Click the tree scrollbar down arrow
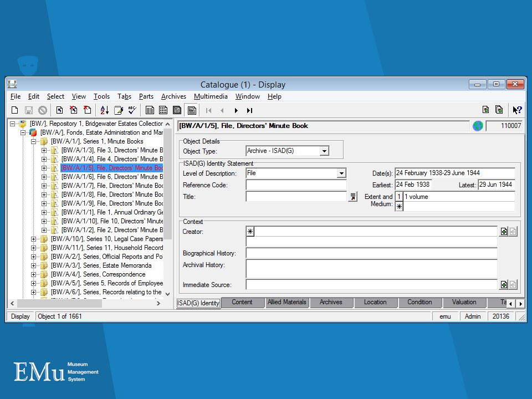This screenshot has width=532, height=399. [167, 294]
